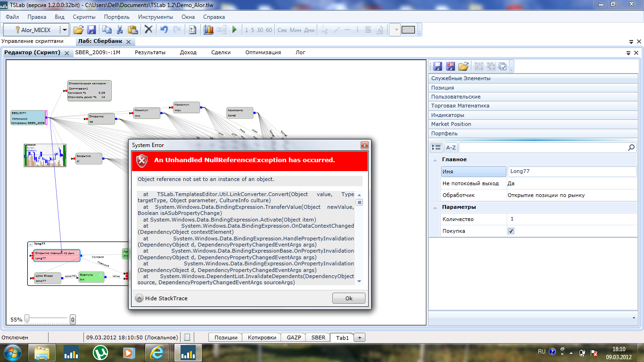Open the Alor_MICEX data source dropdown

pos(65,30)
